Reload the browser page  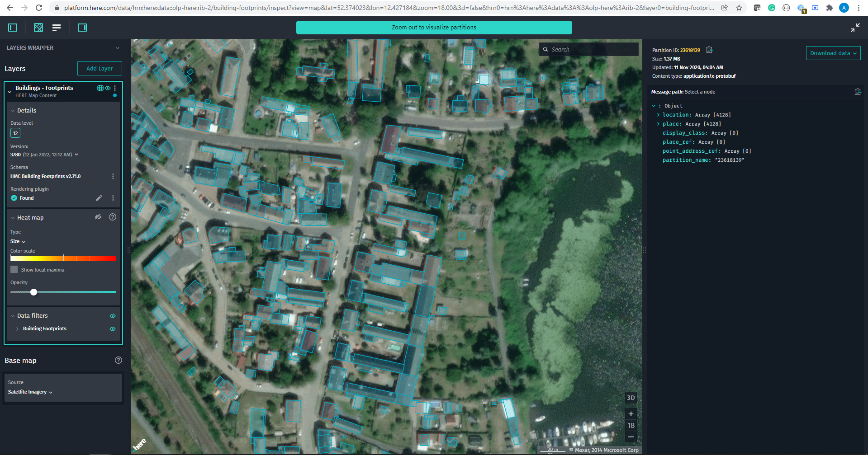click(x=39, y=8)
